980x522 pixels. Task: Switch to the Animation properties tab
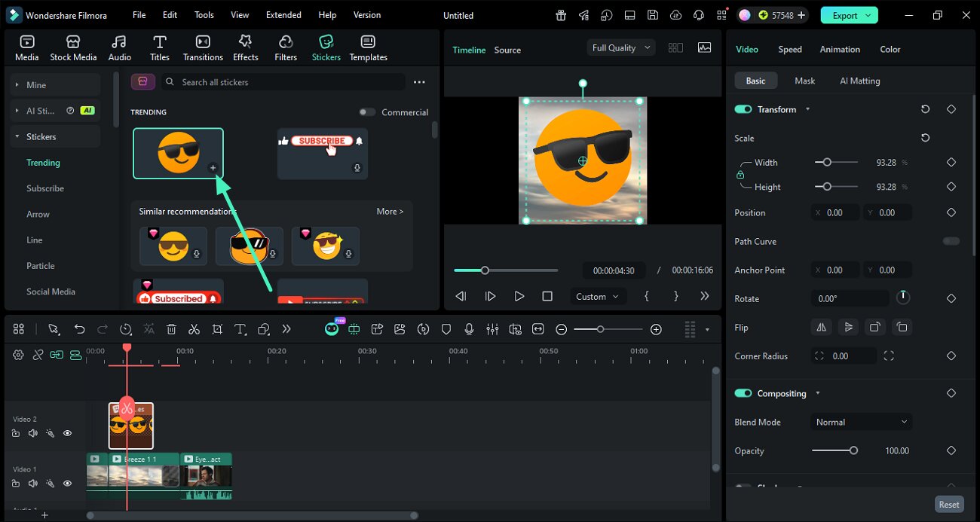(x=840, y=49)
